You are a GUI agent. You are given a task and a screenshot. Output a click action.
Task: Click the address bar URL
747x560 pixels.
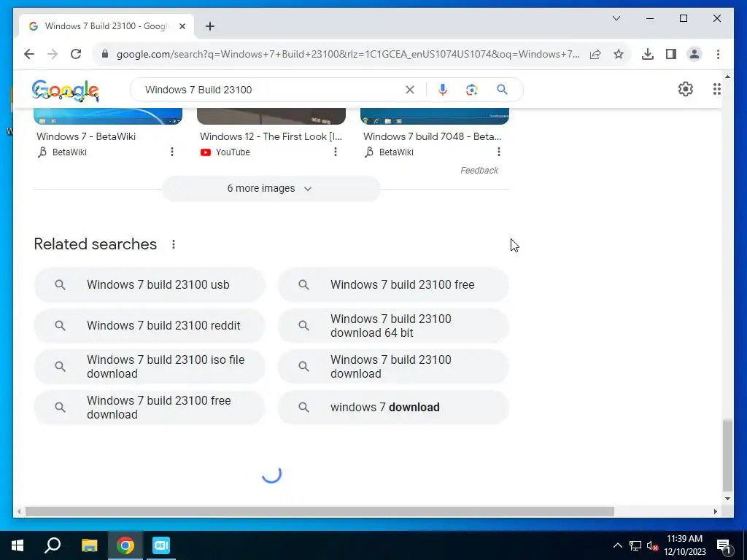point(348,54)
